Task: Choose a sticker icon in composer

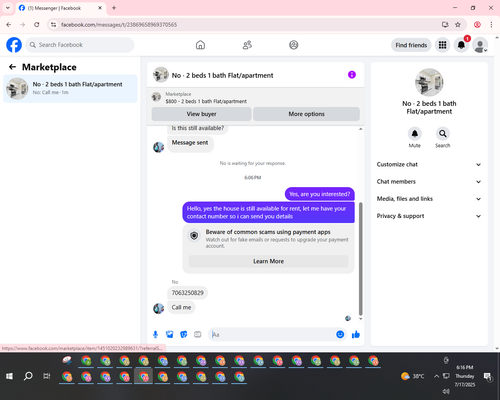Action: point(184,334)
